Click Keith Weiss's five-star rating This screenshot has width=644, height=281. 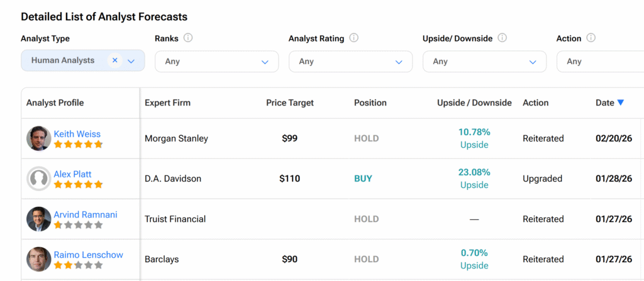(78, 144)
